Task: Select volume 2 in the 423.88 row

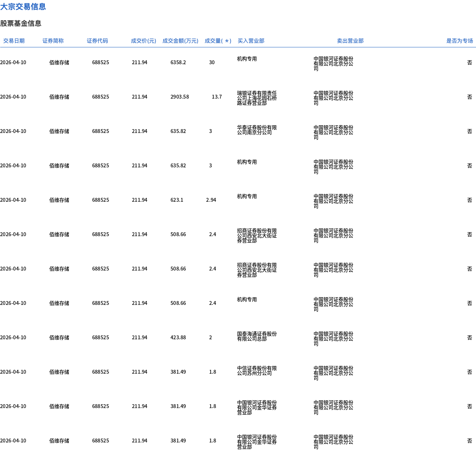Action: point(210,337)
